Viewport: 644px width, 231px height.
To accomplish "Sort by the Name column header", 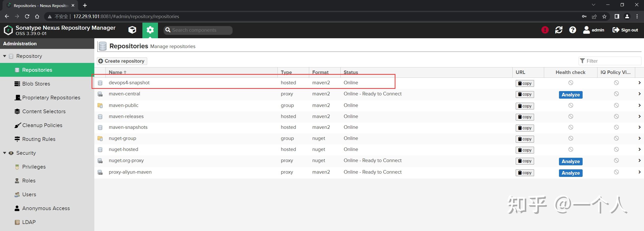I will click(115, 72).
